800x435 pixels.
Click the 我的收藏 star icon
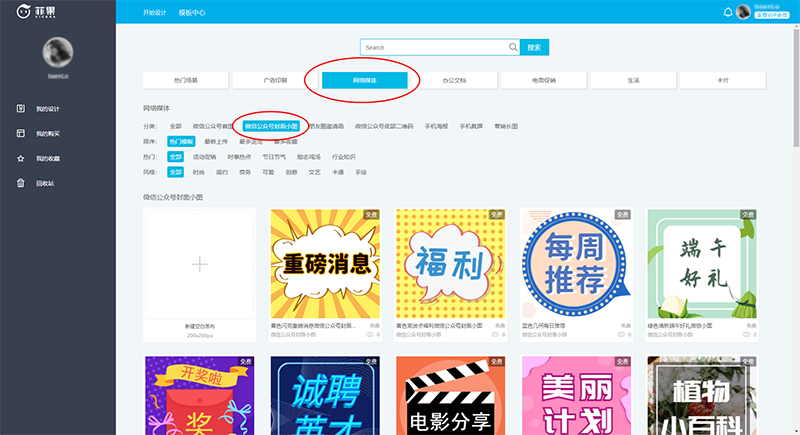coord(20,158)
